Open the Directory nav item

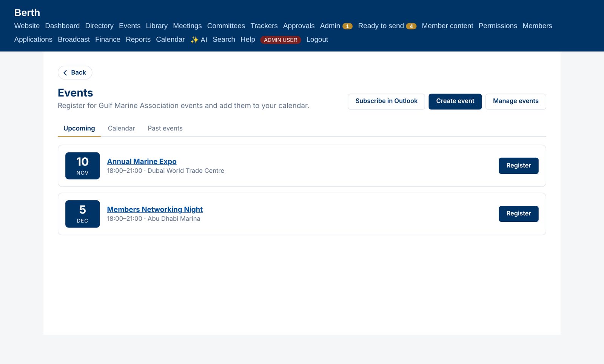pos(99,26)
